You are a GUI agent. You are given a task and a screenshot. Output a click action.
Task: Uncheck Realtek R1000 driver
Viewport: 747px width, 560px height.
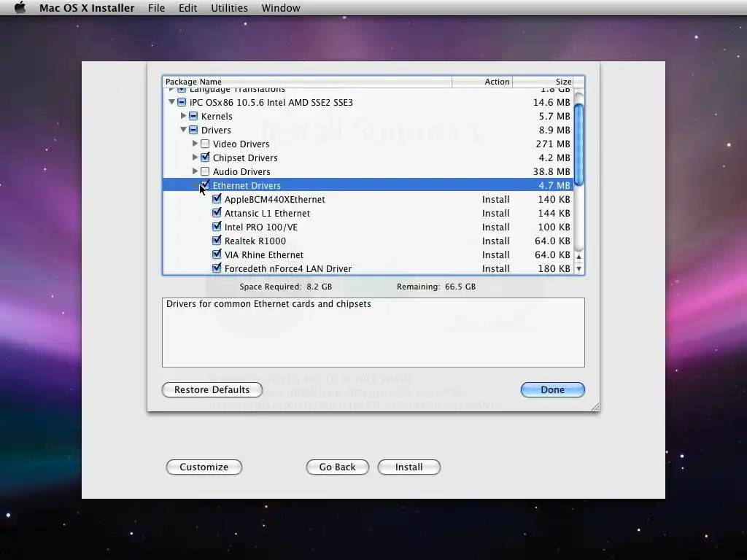coord(217,240)
